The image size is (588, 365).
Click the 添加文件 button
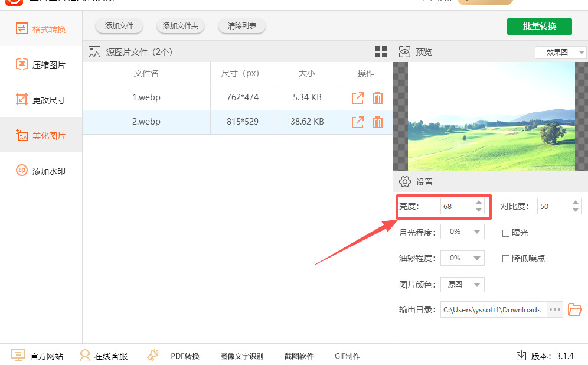click(x=119, y=26)
